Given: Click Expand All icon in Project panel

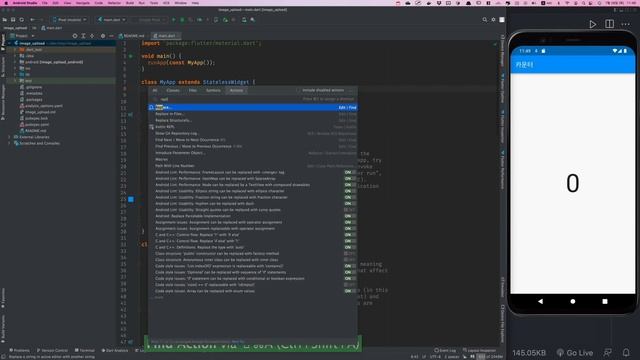Looking at the screenshot, I should click(83, 36).
